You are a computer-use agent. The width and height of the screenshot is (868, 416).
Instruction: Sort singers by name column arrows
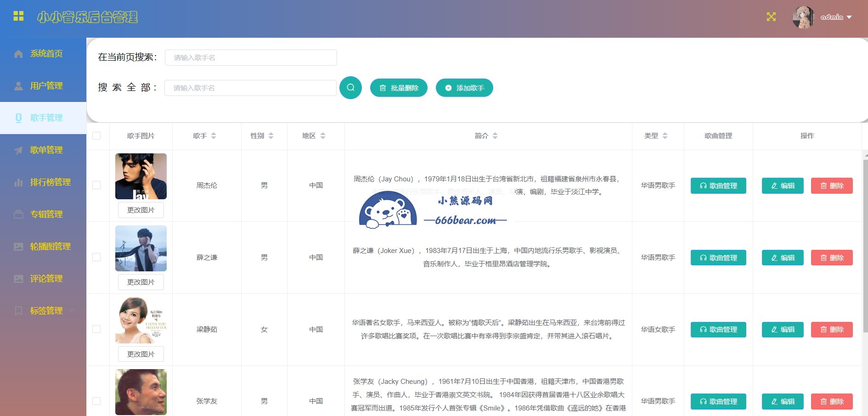tap(214, 136)
